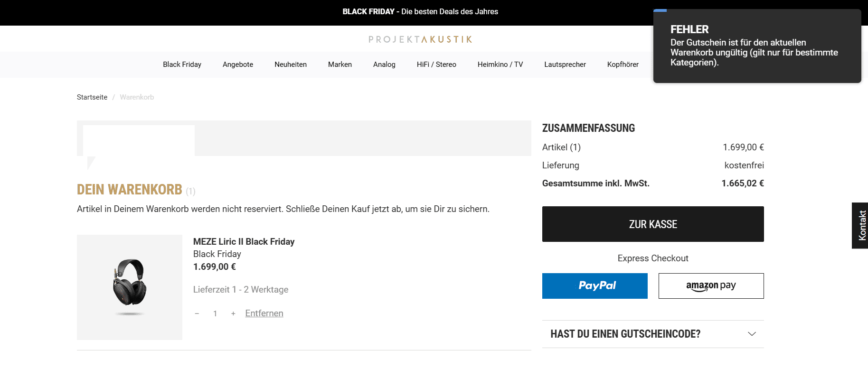Click the quantity value 1

215,313
